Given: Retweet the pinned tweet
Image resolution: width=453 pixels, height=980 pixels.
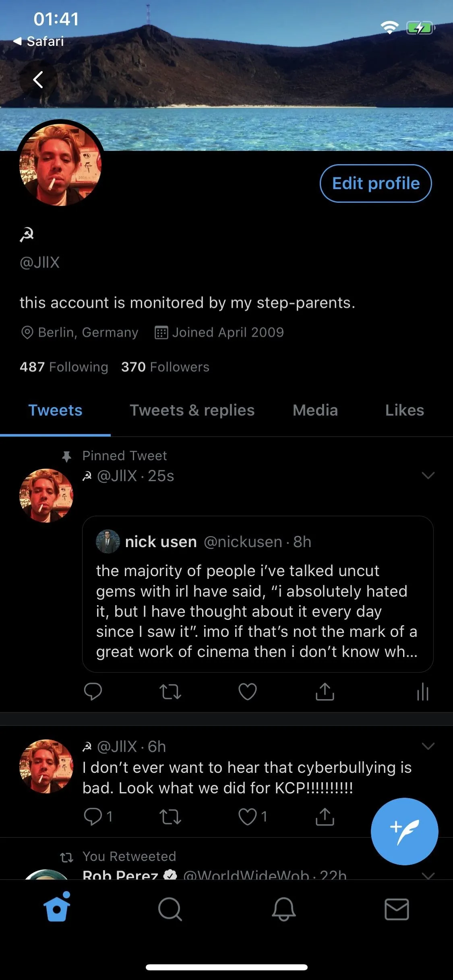Looking at the screenshot, I should 170,692.
